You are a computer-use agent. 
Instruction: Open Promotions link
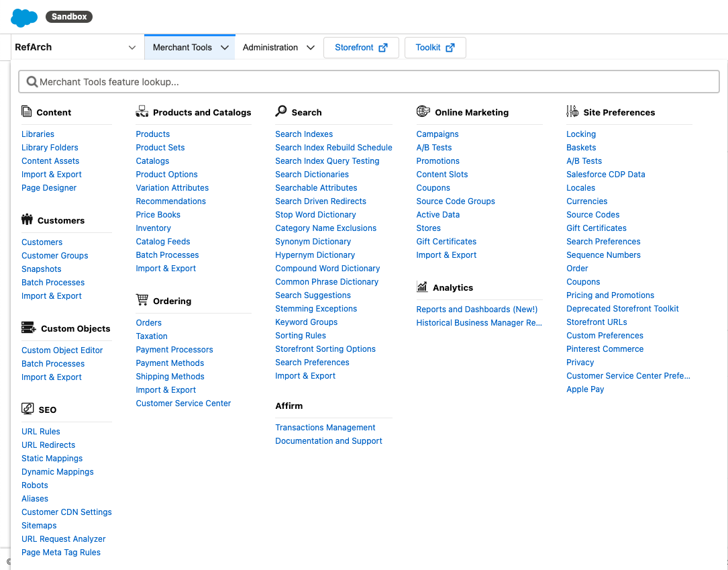(438, 160)
